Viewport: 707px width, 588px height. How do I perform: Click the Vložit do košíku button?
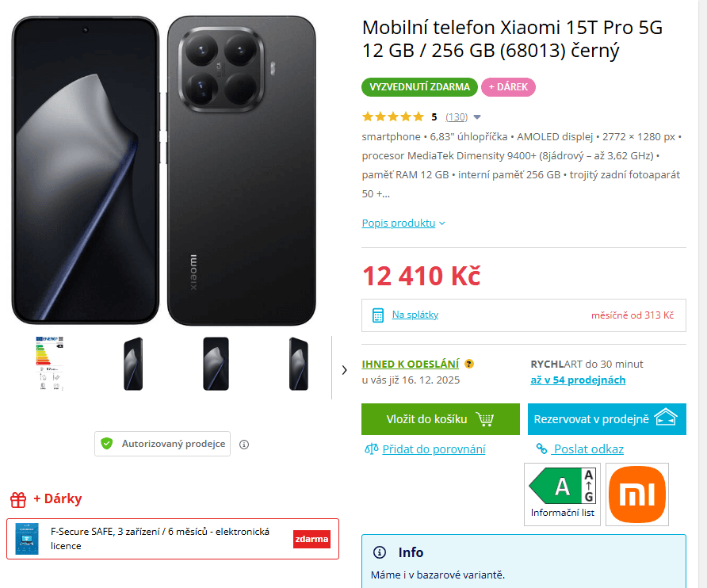click(x=440, y=419)
